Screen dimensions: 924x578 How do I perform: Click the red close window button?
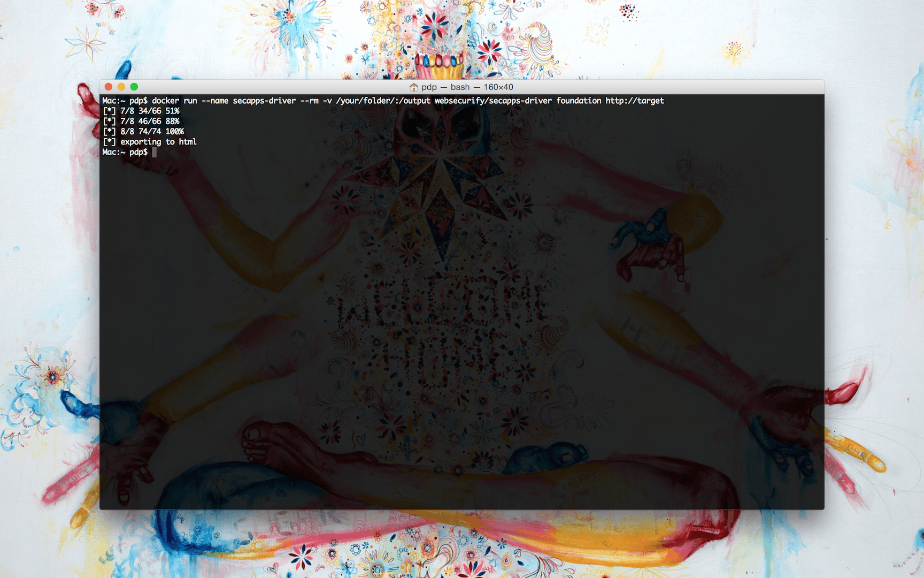[x=109, y=87]
